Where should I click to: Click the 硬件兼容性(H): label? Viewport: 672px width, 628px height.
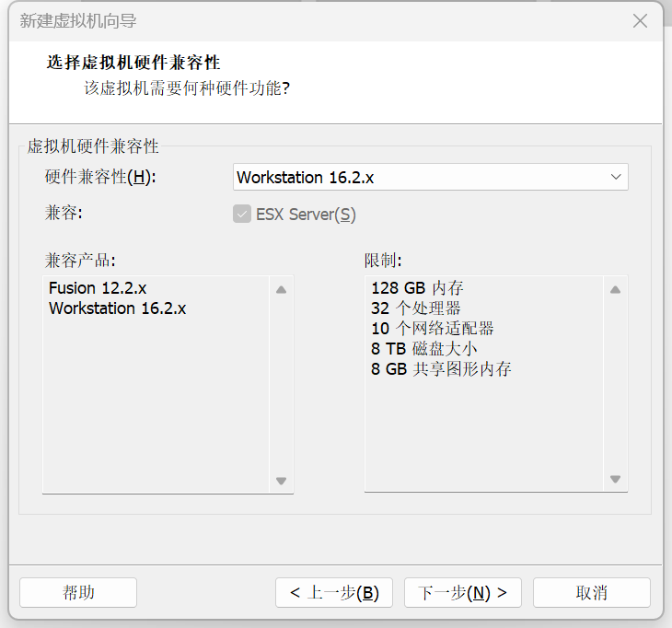pos(100,177)
